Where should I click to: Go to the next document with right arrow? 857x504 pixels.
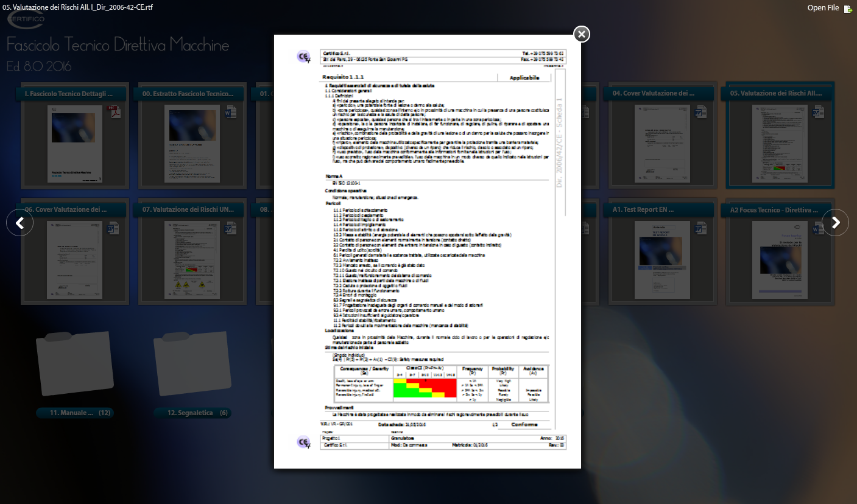835,223
